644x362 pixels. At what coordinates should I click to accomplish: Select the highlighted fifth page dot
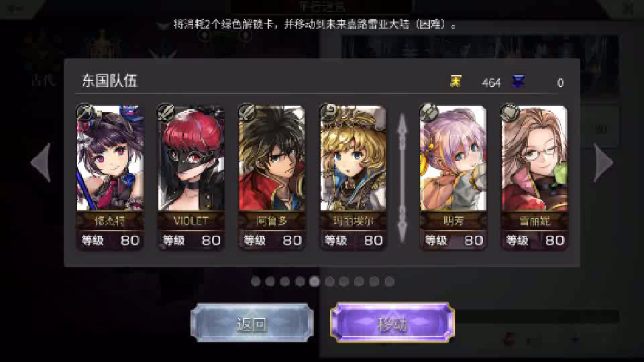tap(315, 281)
